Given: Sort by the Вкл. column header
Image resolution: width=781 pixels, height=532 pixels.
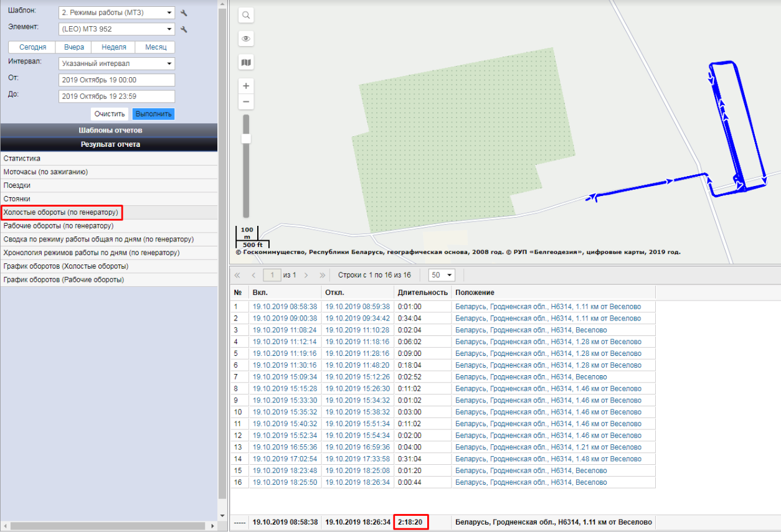Looking at the screenshot, I should click(285, 292).
